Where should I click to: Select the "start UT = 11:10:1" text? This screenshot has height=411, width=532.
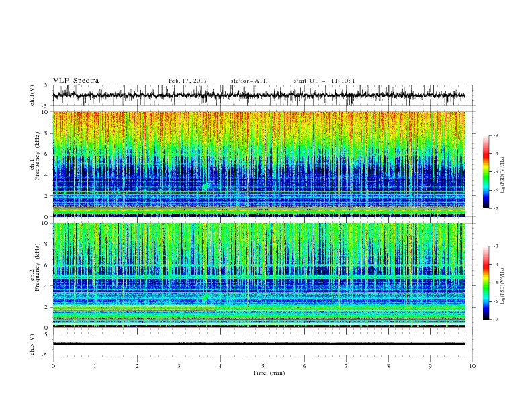324,81
